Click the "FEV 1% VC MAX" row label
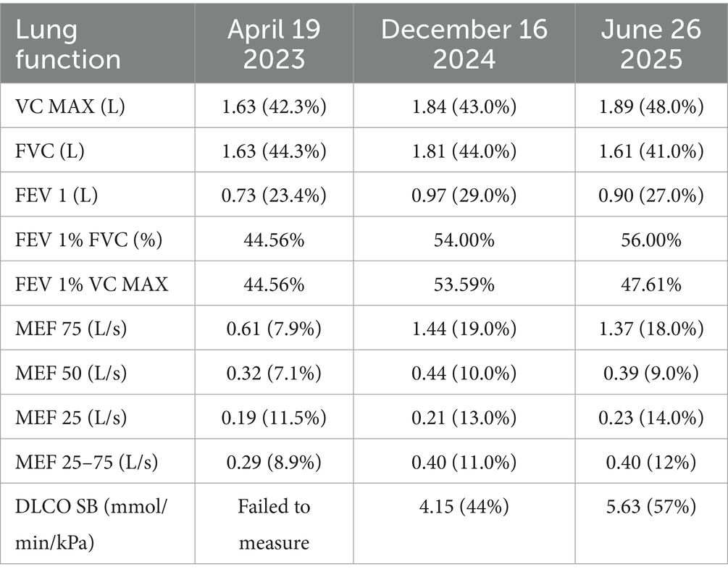Image resolution: width=728 pixels, height=577 pixels. (x=91, y=285)
